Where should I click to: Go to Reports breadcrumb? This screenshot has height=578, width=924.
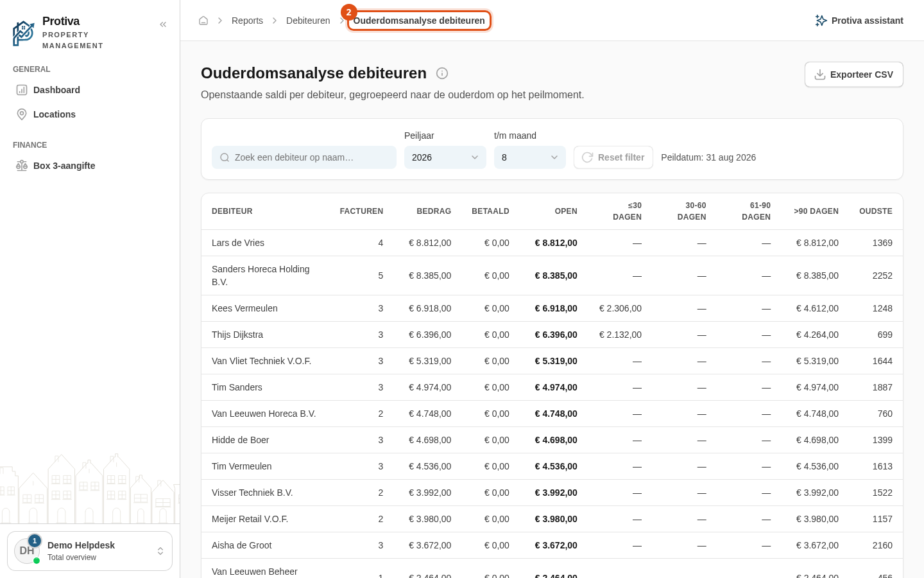click(x=247, y=21)
